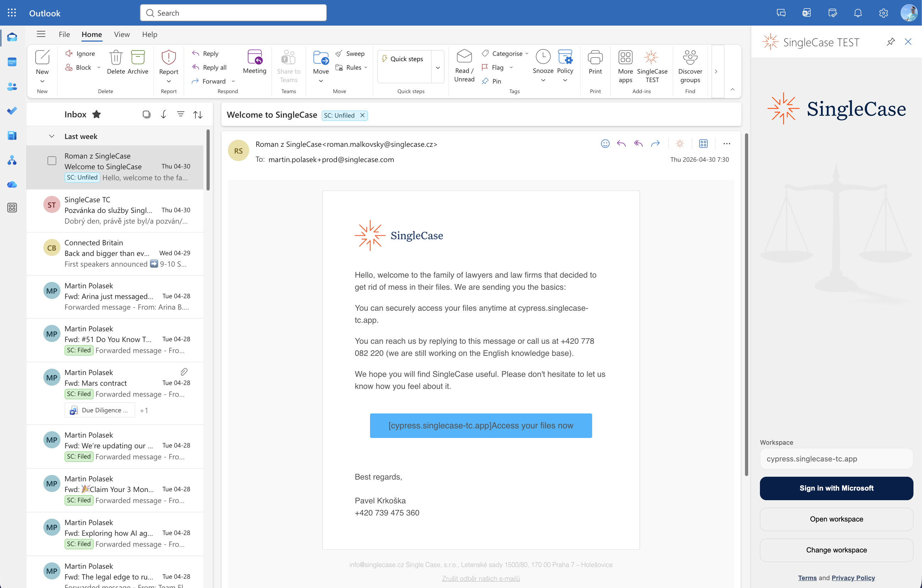The image size is (922, 588).
Task: Toggle Inbox favorite star
Action: coord(96,114)
